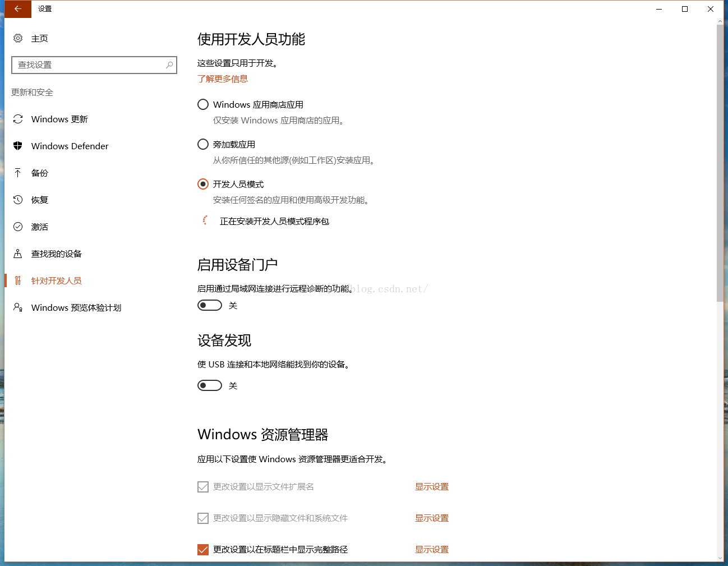Click 显示设置 link for full path
The height and width of the screenshot is (566, 728).
click(432, 550)
